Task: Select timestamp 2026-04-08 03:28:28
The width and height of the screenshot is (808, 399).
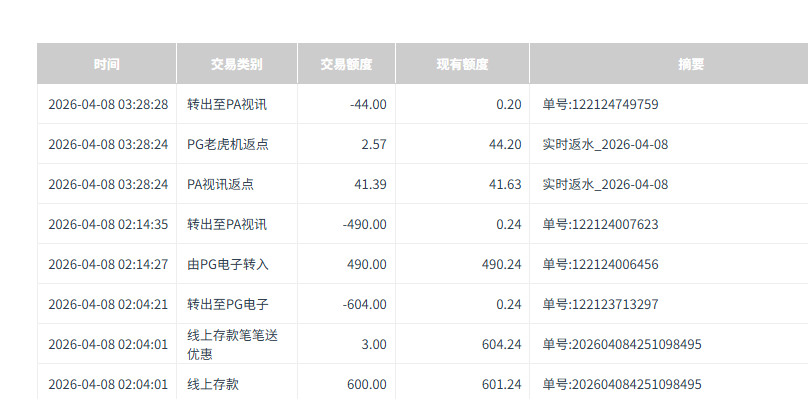Action: coord(108,105)
